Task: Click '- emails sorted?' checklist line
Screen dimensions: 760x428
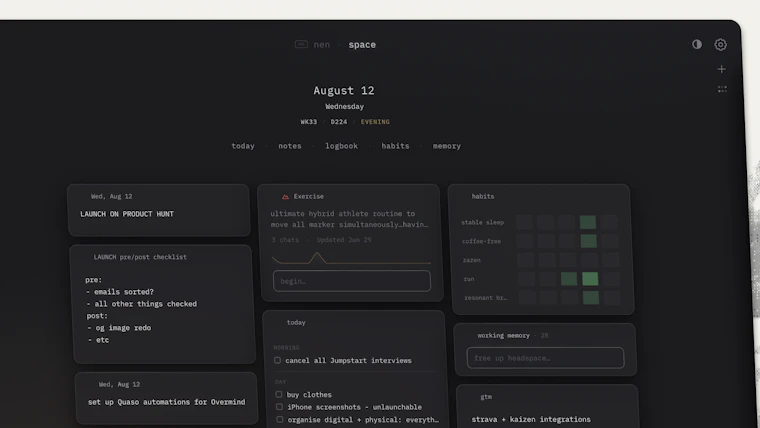Action: pos(120,292)
